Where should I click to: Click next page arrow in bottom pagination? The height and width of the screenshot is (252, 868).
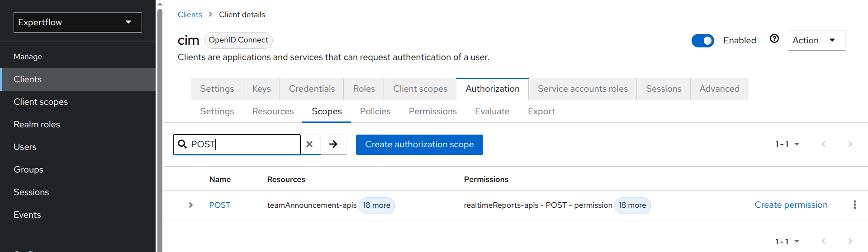pos(850,242)
